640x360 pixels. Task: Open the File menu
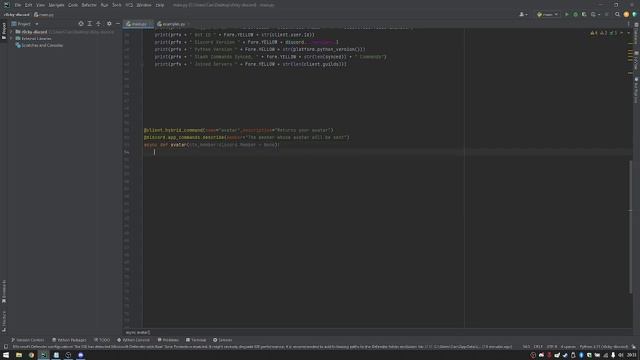pos(18,5)
